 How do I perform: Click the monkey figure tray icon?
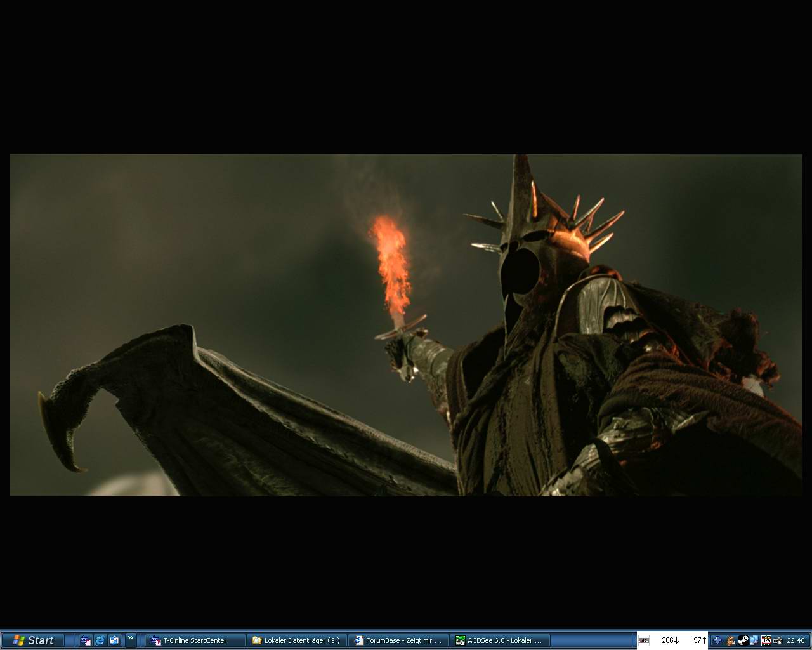click(731, 640)
